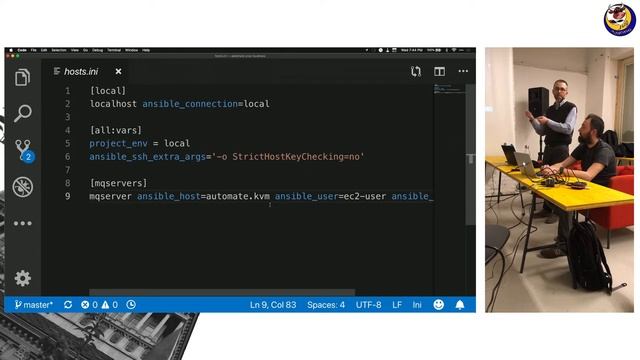Open the Help menu
The height and width of the screenshot is (360, 640).
point(146,50)
